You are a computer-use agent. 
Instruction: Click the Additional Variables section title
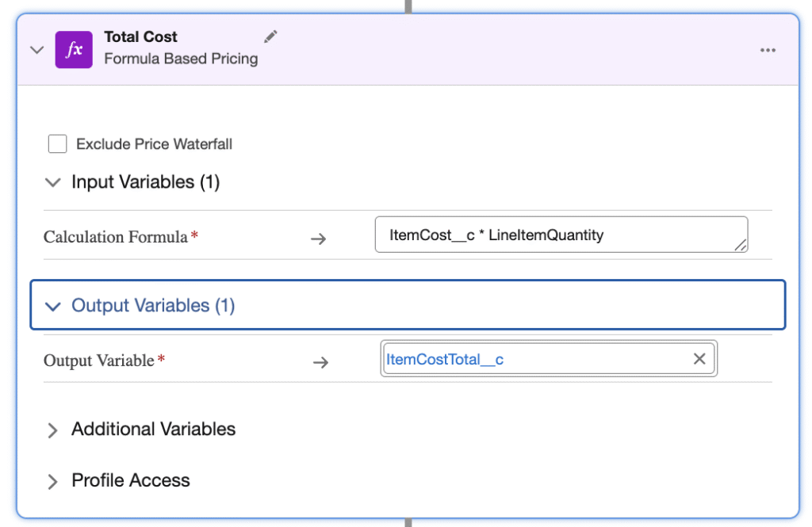point(153,430)
